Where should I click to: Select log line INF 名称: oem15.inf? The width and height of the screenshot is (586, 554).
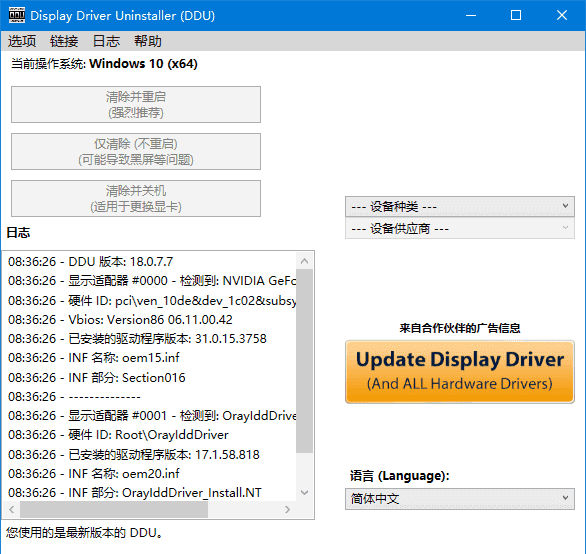click(x=94, y=358)
